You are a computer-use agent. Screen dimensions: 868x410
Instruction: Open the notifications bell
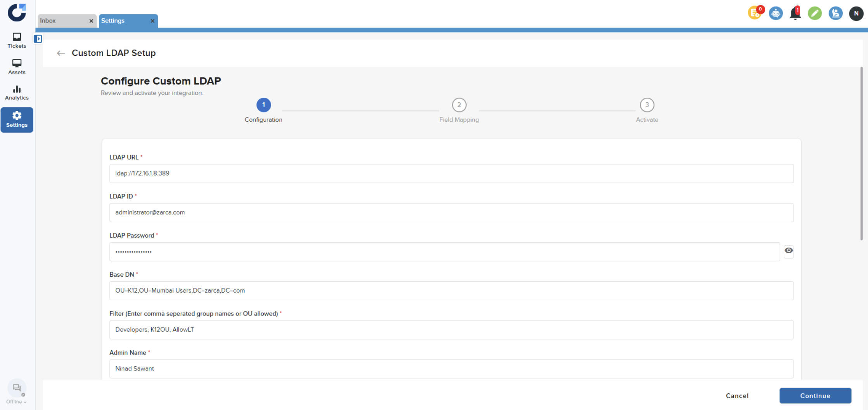[x=795, y=14]
